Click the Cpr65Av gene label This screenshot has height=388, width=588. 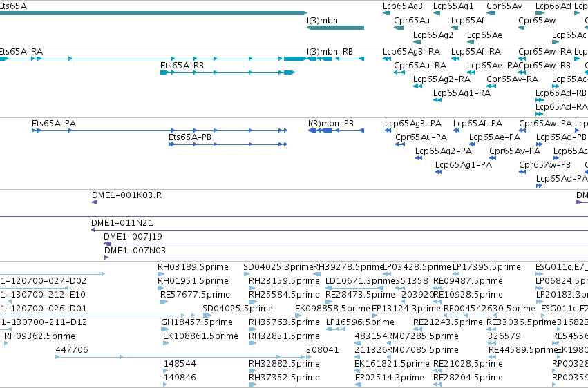point(504,6)
